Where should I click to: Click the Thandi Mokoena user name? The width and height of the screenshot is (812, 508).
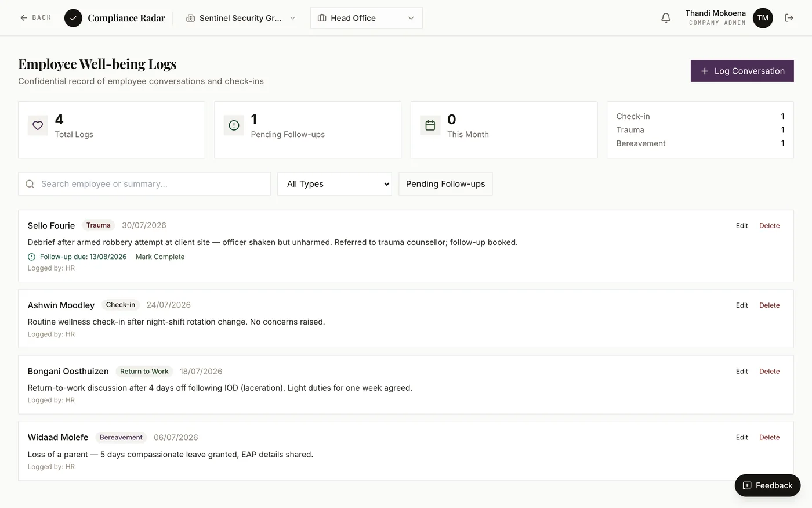(715, 13)
